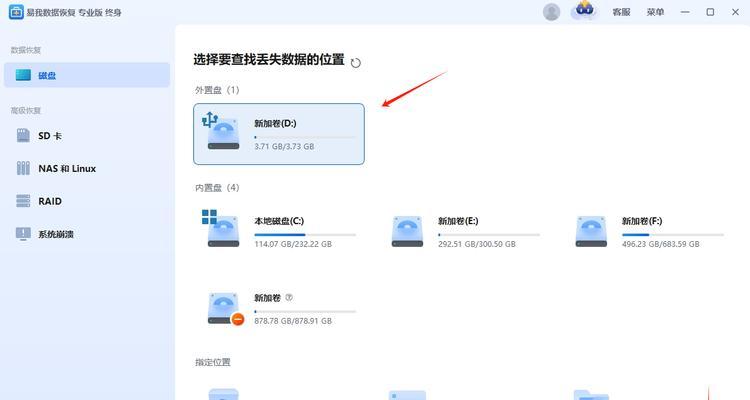Click 878.78 GB/878.91 GB text
Viewport: 750px width, 400px height.
[x=293, y=321]
